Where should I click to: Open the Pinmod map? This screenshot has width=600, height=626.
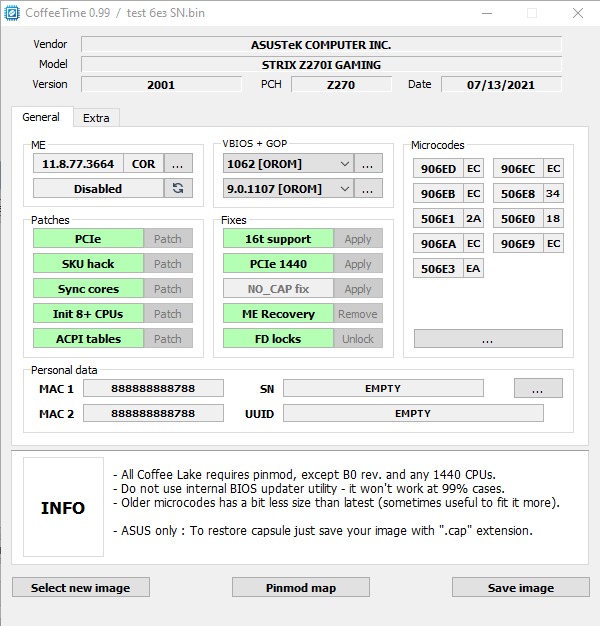click(301, 587)
